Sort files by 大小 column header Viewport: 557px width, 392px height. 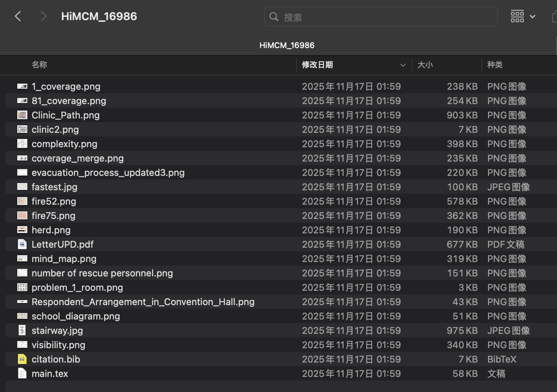click(425, 65)
